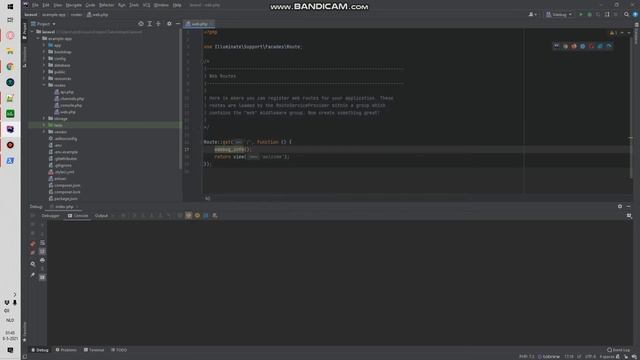The height and width of the screenshot is (360, 640).
Task: Click Collapse All in Project panel
Action: tap(158, 24)
